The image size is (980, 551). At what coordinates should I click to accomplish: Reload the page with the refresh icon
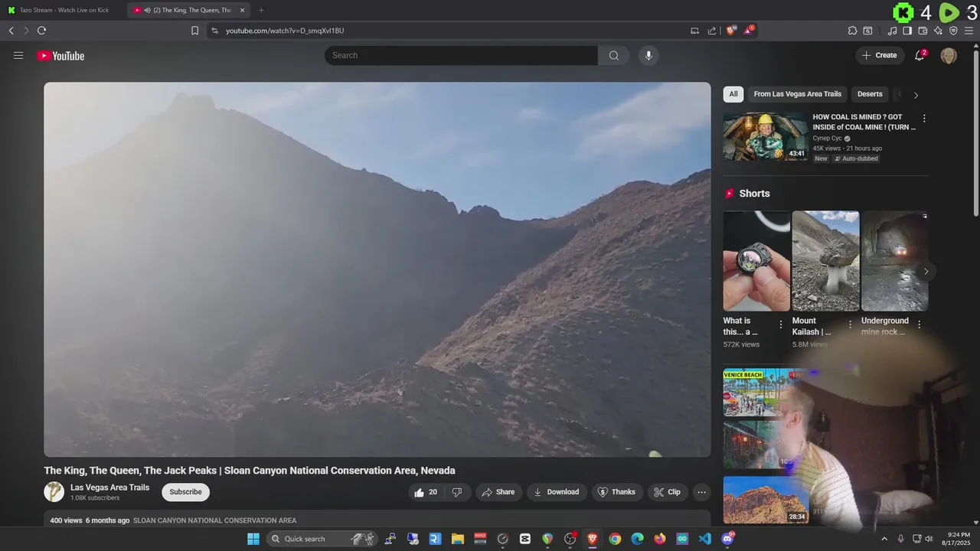(41, 31)
